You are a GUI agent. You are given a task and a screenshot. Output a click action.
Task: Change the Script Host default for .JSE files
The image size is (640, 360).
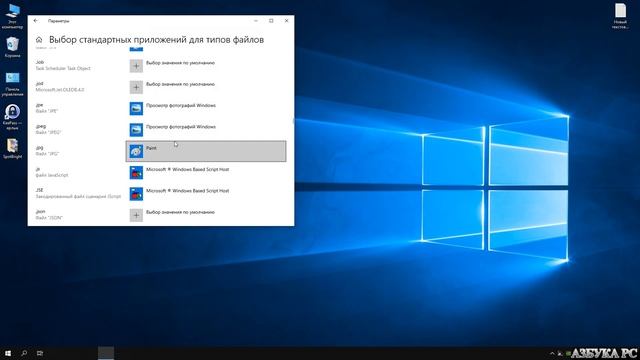pyautogui.click(x=206, y=194)
